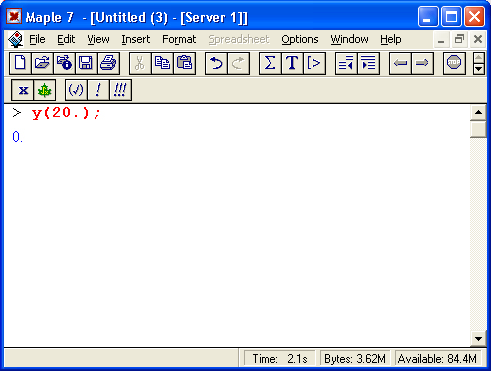
Task: Open the File menu
Action: point(37,39)
